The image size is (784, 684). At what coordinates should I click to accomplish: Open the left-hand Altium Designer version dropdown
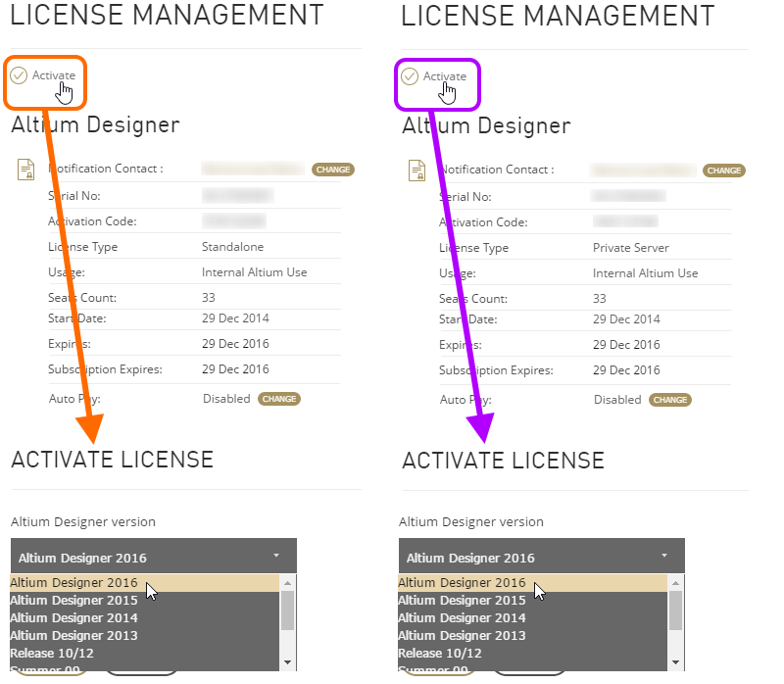pyautogui.click(x=152, y=558)
